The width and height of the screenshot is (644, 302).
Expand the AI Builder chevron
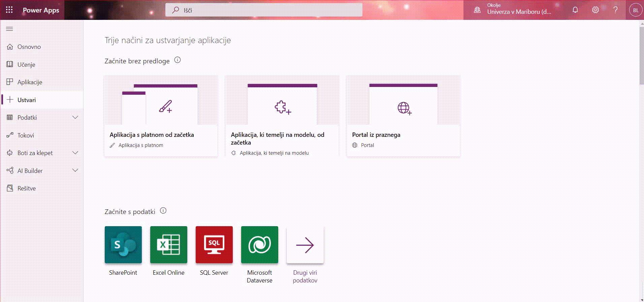75,171
